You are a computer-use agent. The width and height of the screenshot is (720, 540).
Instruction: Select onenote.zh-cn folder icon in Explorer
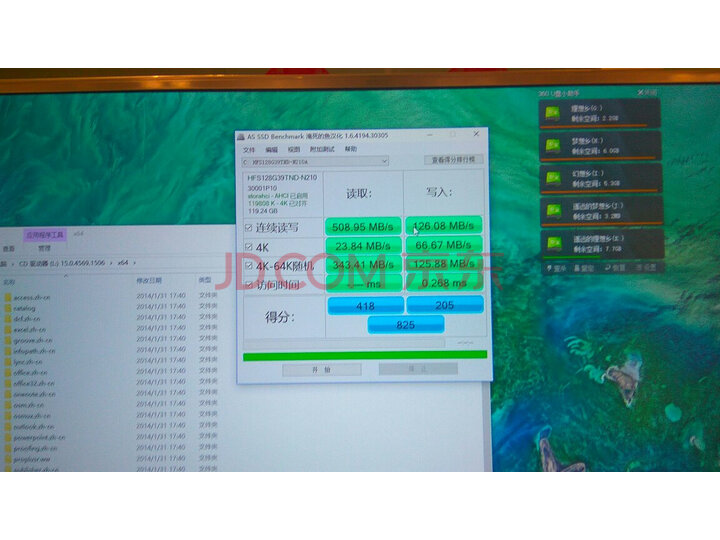coord(7,394)
